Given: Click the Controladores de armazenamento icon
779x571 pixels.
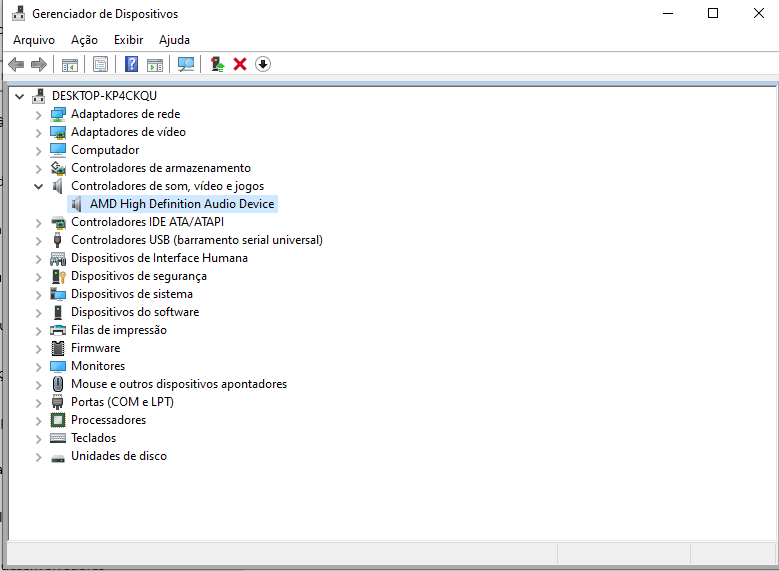Looking at the screenshot, I should point(58,168).
